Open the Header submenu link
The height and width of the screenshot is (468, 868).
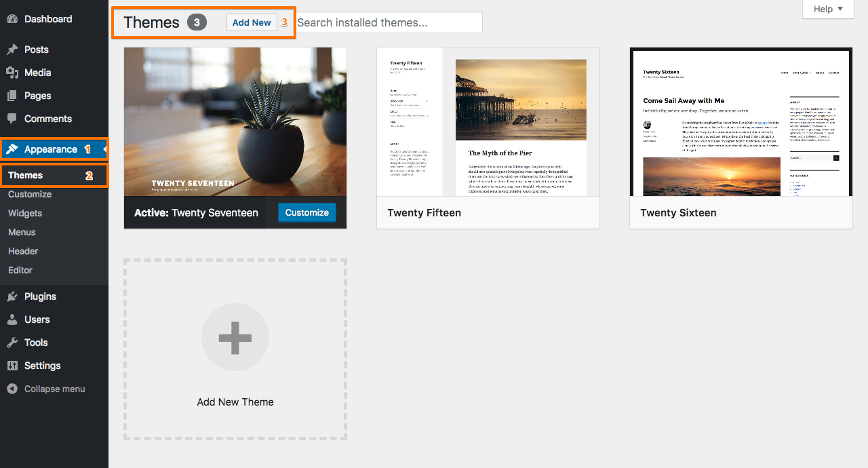coord(23,251)
